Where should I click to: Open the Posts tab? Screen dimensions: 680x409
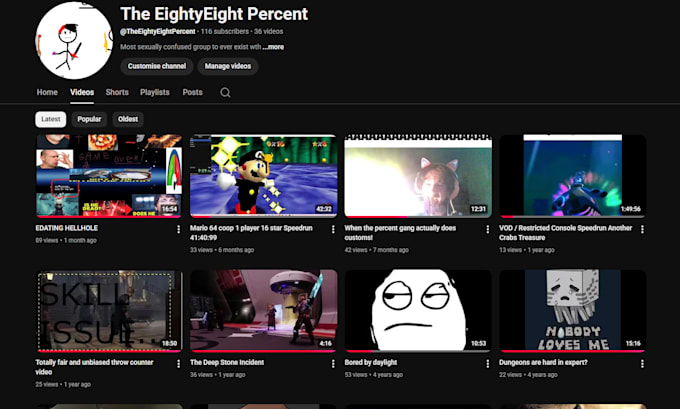(x=193, y=92)
